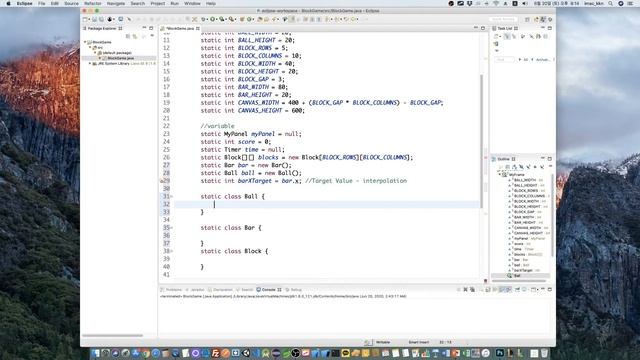Click the New file toolbar icon
The image size is (640, 360).
point(85,19)
